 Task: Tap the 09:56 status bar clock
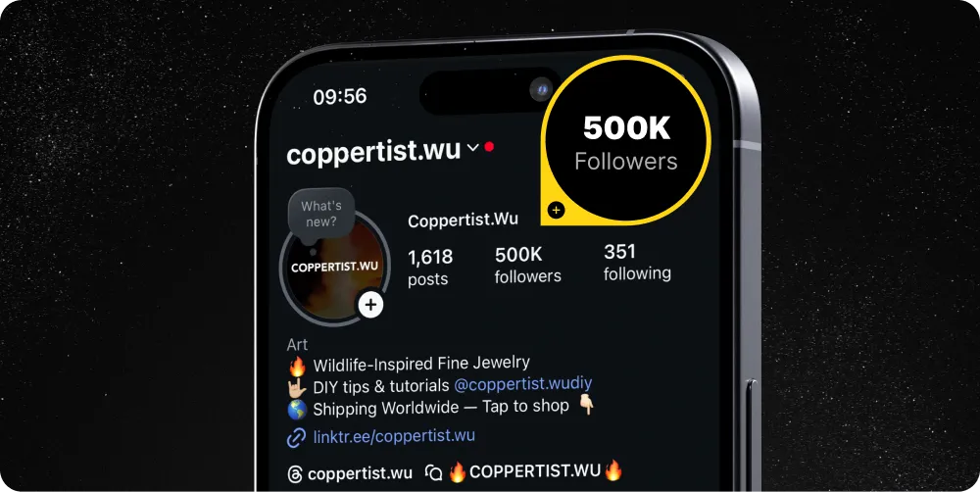tap(340, 96)
